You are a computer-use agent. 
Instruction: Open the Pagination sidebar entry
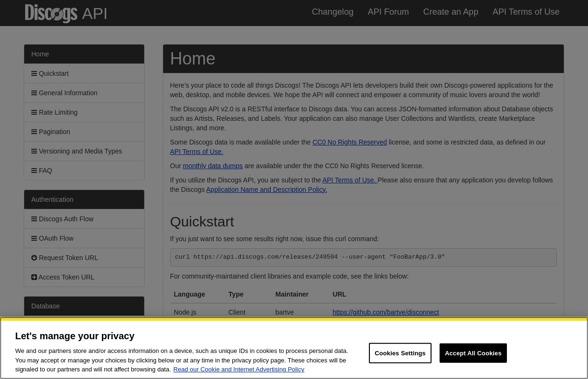tap(84, 132)
